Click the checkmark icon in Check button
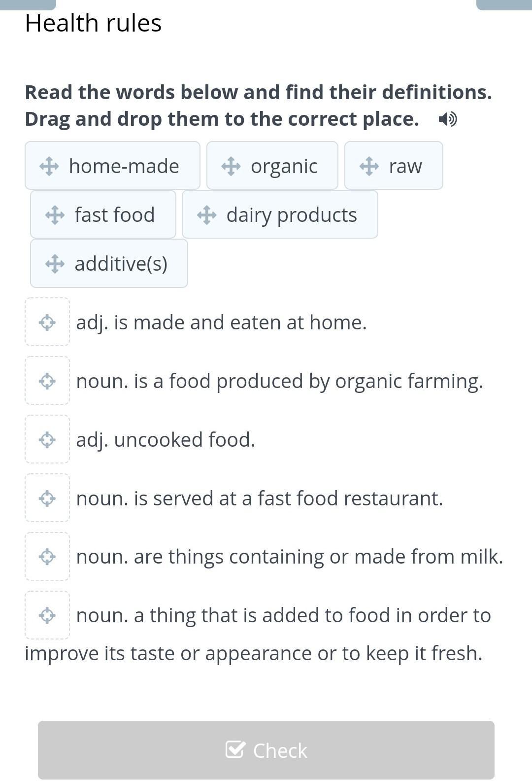The width and height of the screenshot is (532, 781). (235, 749)
